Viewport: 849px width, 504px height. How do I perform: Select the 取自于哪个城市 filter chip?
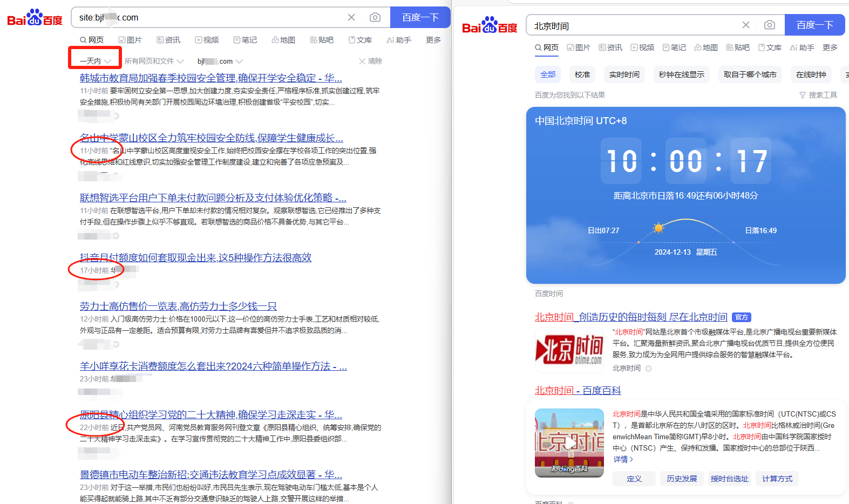(750, 74)
